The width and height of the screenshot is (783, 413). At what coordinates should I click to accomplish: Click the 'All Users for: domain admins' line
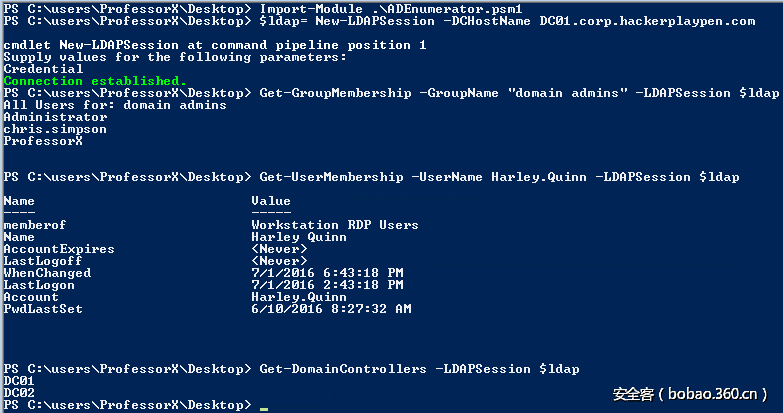tap(115, 105)
